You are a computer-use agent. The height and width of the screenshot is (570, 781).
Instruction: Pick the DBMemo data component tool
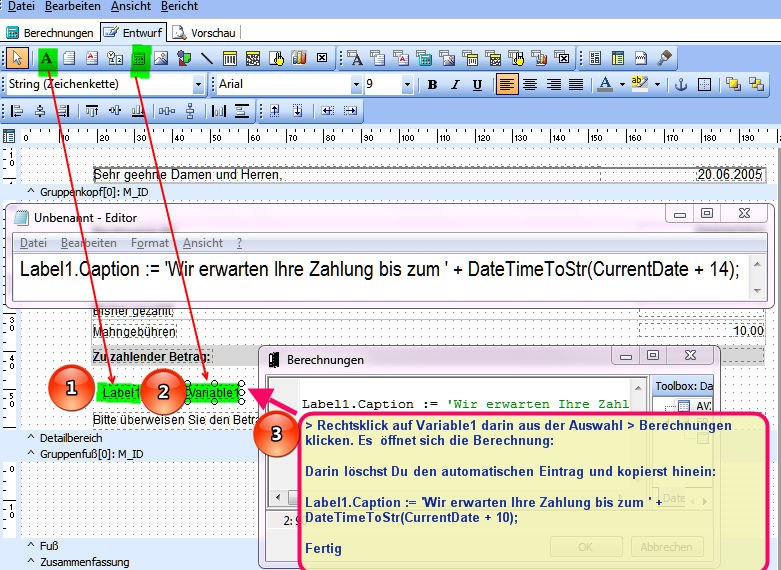click(378, 58)
